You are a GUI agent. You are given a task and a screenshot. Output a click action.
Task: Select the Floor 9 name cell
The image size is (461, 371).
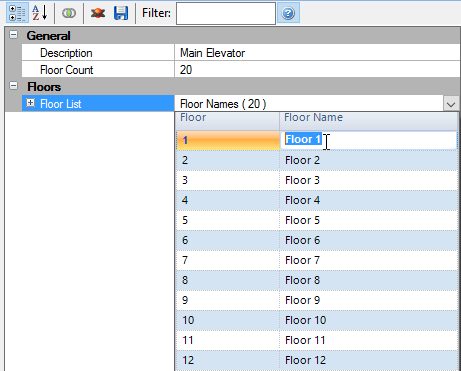(x=368, y=300)
